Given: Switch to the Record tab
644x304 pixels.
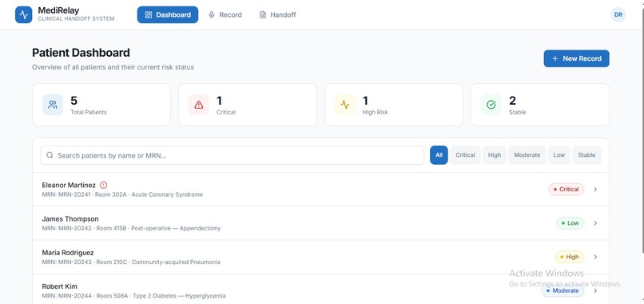Looking at the screenshot, I should point(225,15).
